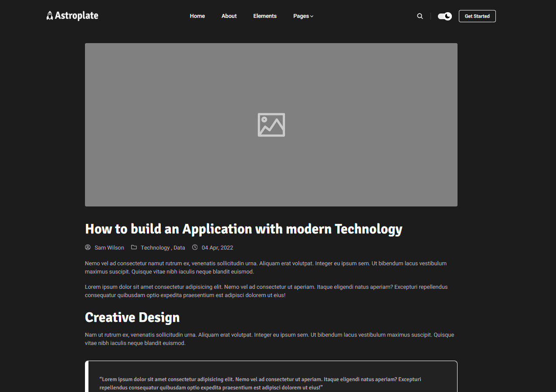Open the Technology category link
556x392 pixels.
[155, 248]
